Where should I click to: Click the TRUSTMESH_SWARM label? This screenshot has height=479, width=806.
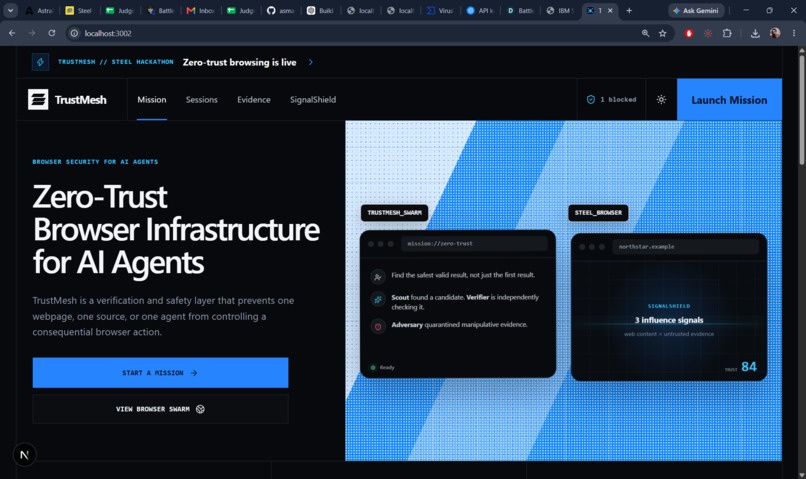[x=394, y=213]
